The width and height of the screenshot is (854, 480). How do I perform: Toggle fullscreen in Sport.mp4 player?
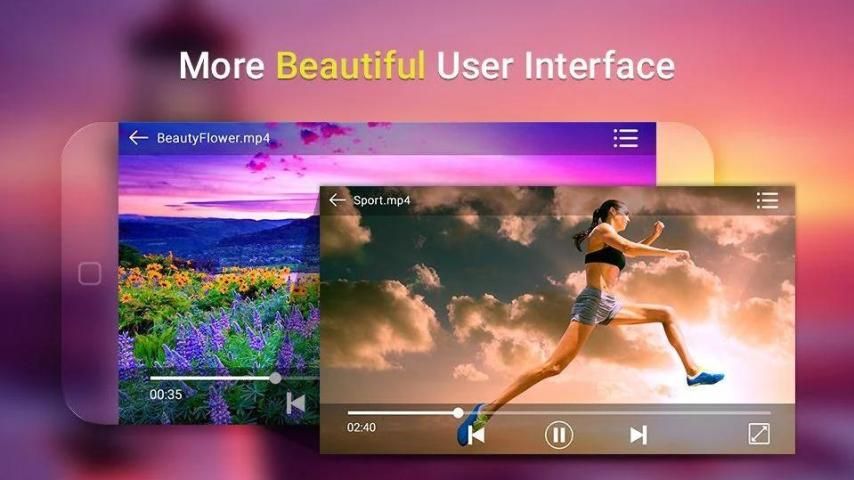[x=759, y=434]
